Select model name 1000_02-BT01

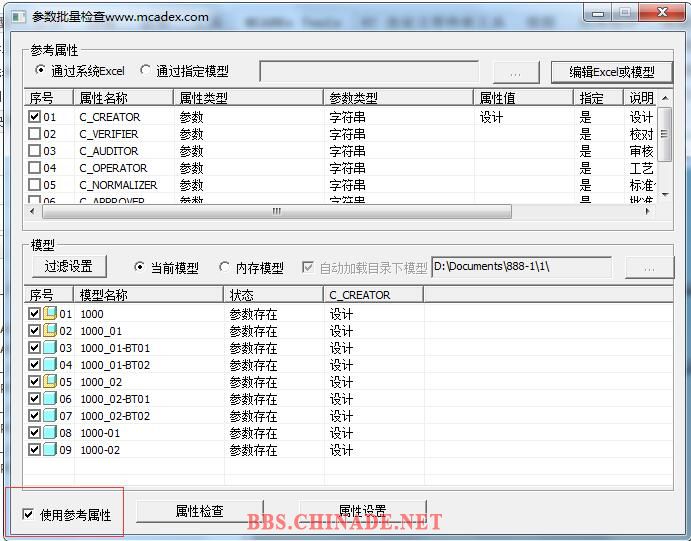click(115, 399)
